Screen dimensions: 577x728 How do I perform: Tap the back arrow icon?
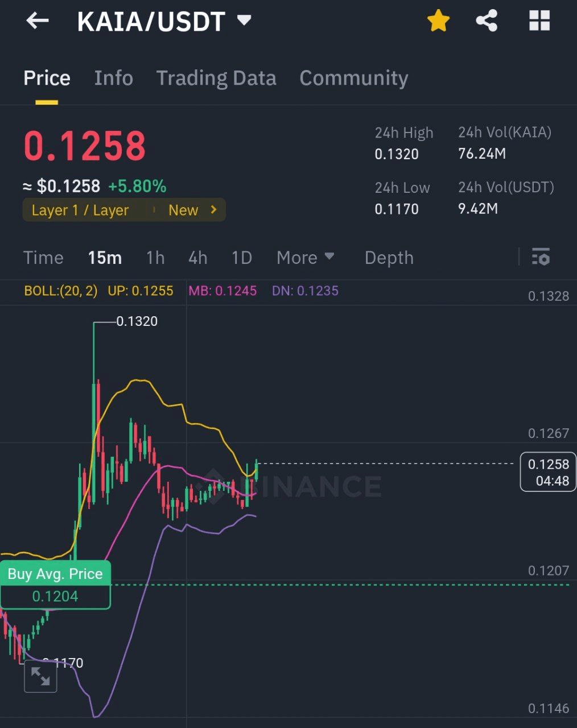pyautogui.click(x=38, y=22)
